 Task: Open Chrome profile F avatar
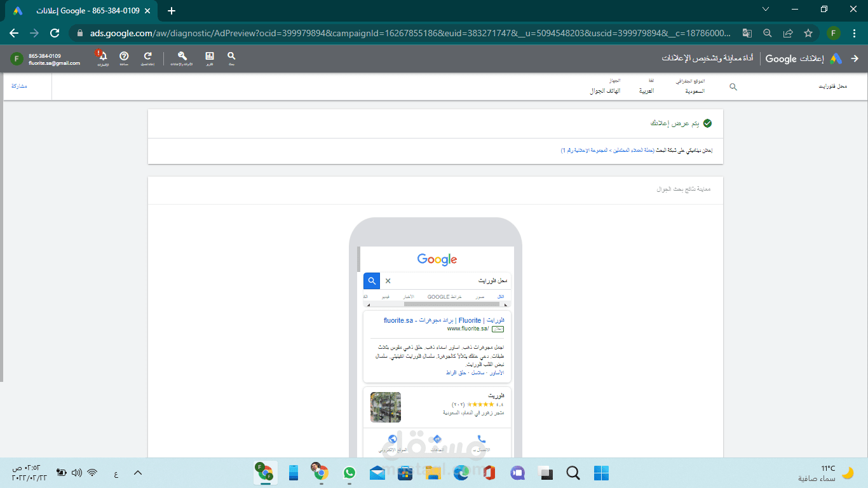[x=834, y=33]
